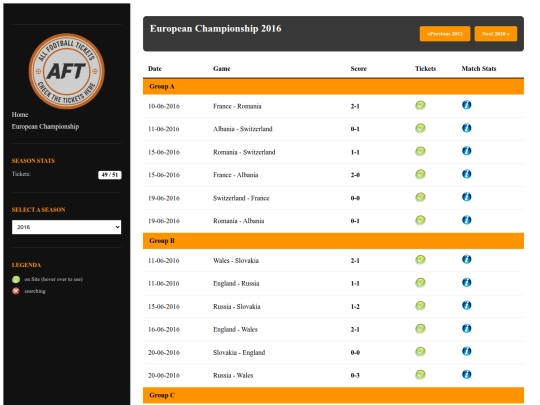Click the Score column header
Screen dimensions: 540x405
359,69
